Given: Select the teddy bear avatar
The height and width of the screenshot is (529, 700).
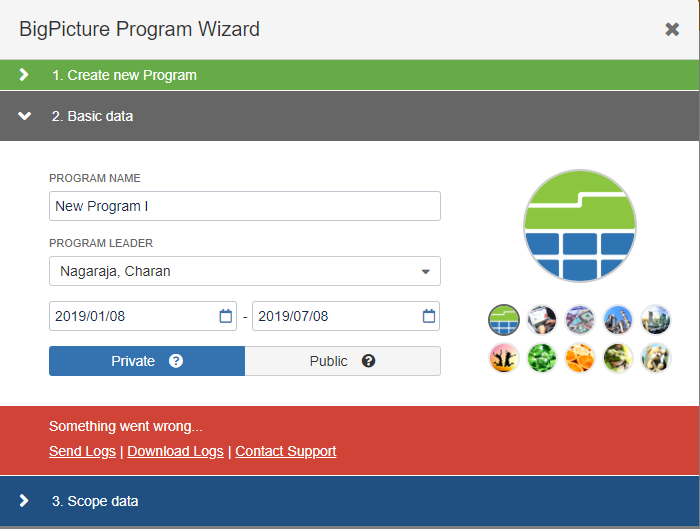Looking at the screenshot, I should pos(656,358).
